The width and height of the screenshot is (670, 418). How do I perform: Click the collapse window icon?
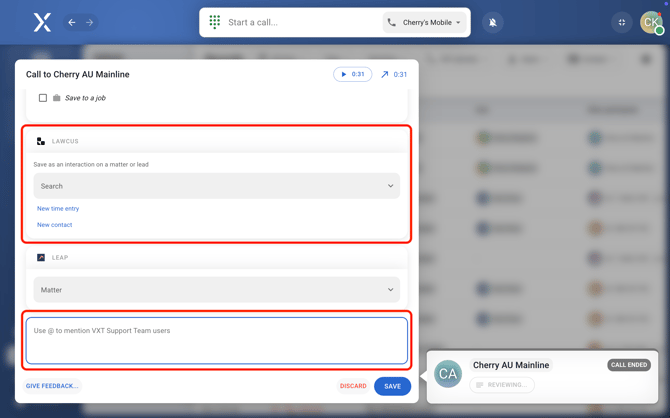point(622,22)
